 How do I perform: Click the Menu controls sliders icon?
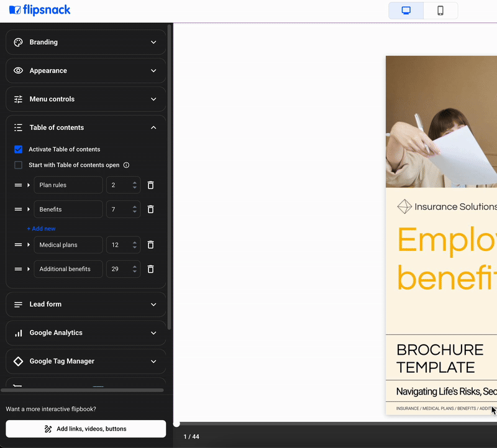click(x=19, y=99)
